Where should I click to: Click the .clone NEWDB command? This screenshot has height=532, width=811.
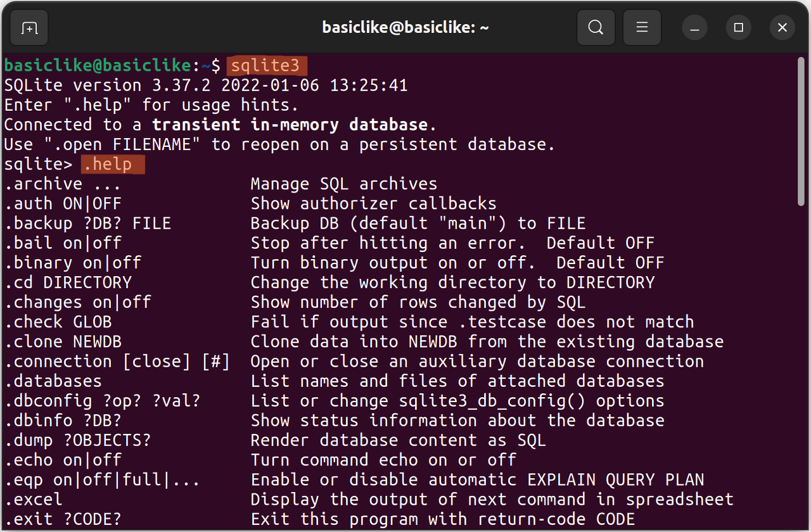pos(63,341)
